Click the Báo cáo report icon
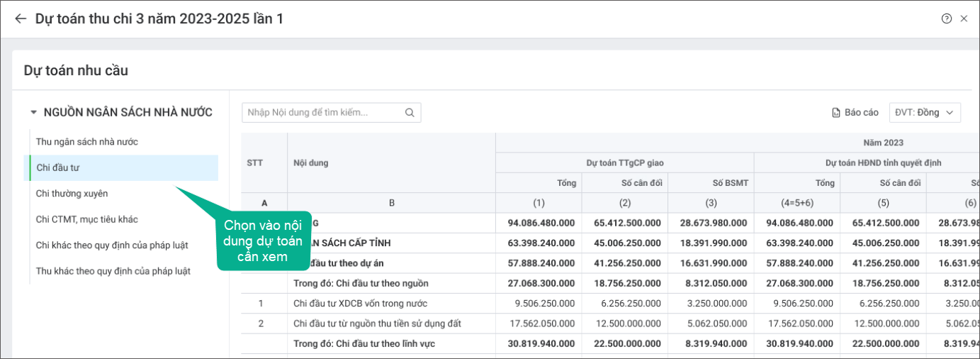 click(836, 113)
